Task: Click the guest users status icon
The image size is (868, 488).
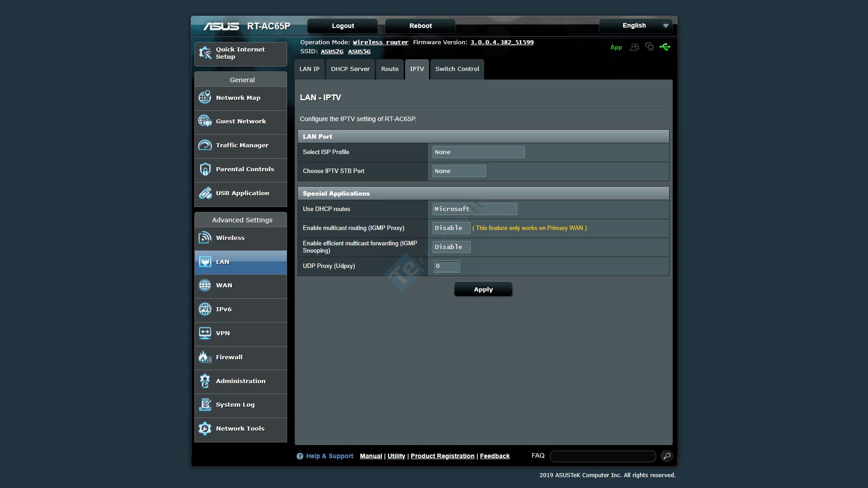Action: pyautogui.click(x=635, y=47)
